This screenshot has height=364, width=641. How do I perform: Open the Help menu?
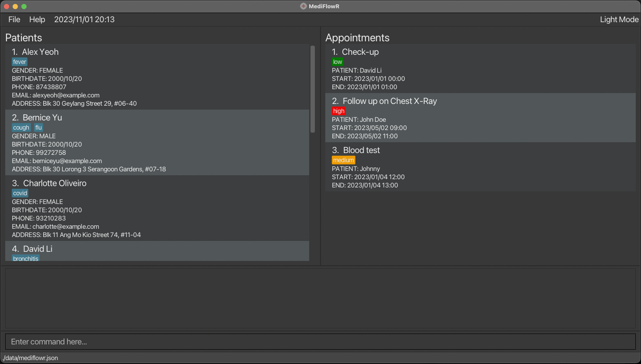pos(37,19)
